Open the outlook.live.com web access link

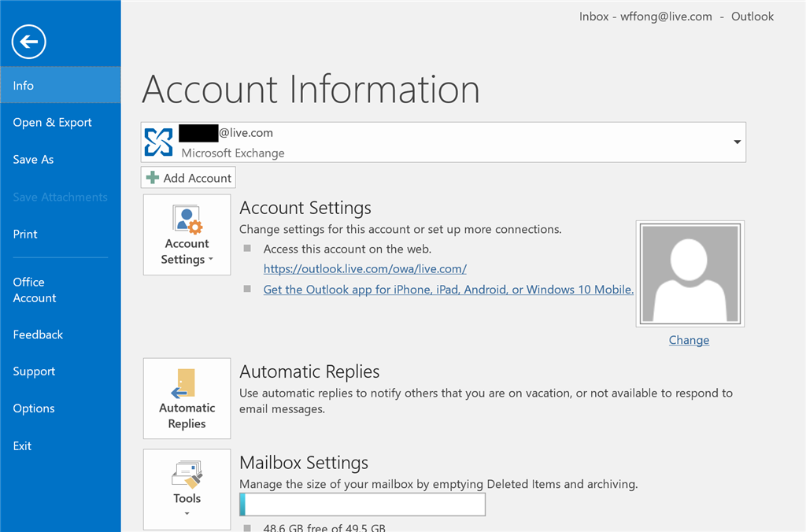coord(365,269)
